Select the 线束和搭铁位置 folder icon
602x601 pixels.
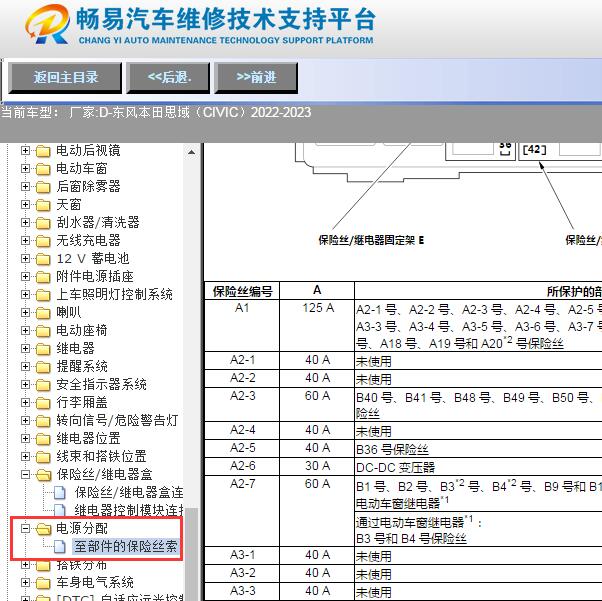(x=43, y=457)
